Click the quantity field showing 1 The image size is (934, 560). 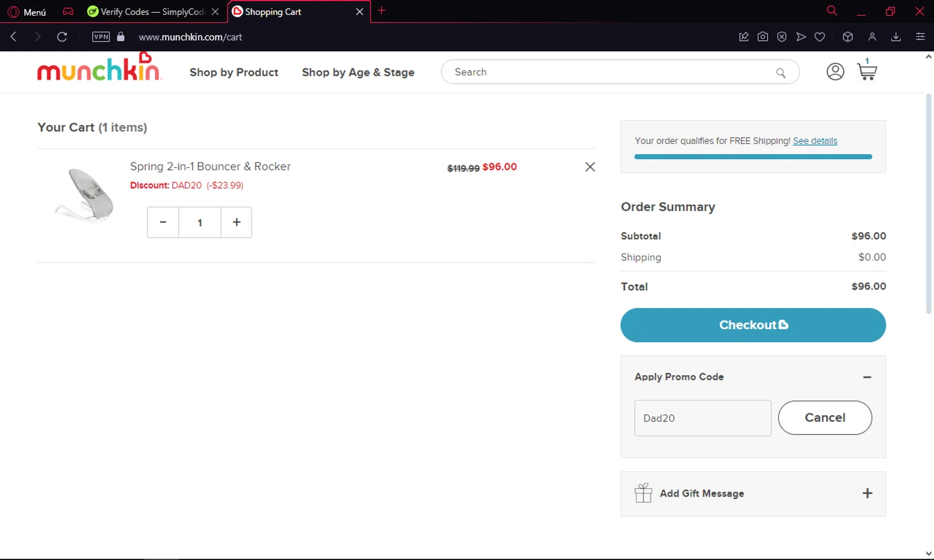(200, 222)
